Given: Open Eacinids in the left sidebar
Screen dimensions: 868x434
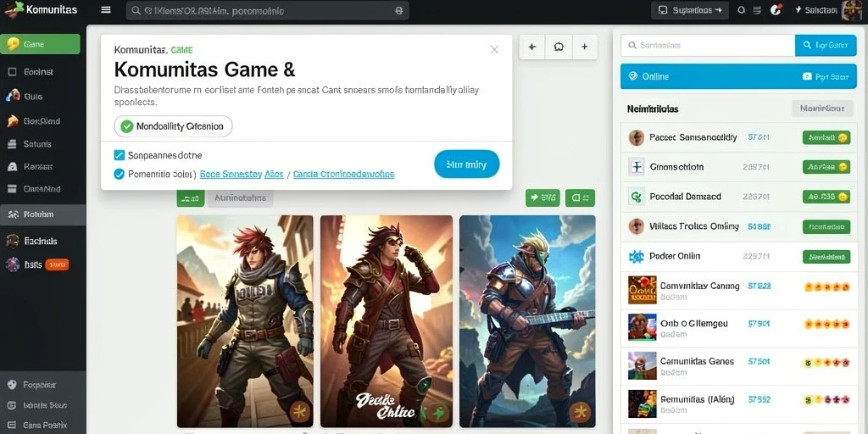Looking at the screenshot, I should click(x=42, y=242).
